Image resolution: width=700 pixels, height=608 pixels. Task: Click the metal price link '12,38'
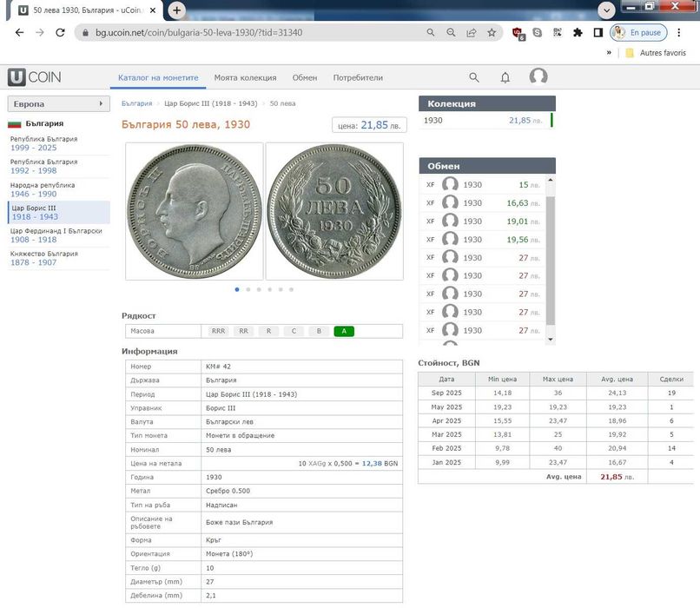(372, 463)
